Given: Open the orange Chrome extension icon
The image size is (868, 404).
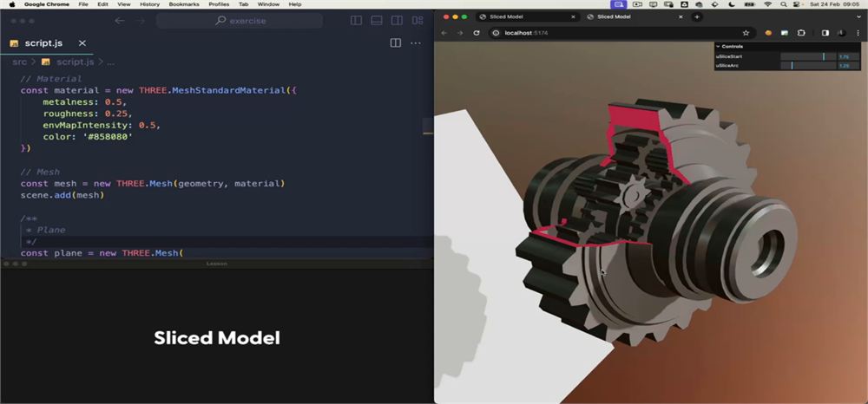Looking at the screenshot, I should 768,33.
